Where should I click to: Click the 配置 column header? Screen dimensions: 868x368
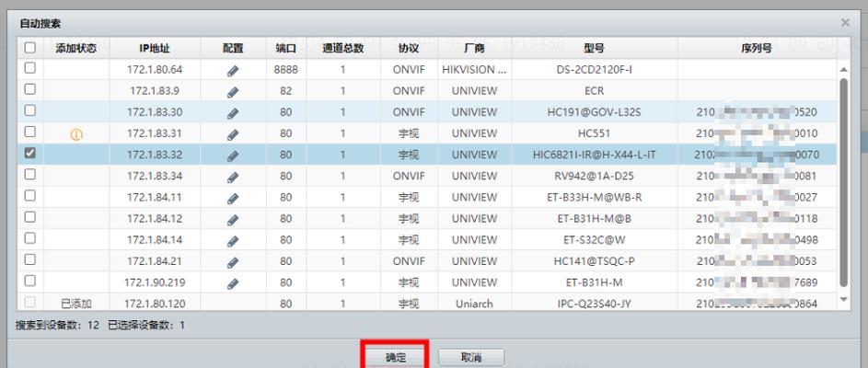tap(233, 48)
